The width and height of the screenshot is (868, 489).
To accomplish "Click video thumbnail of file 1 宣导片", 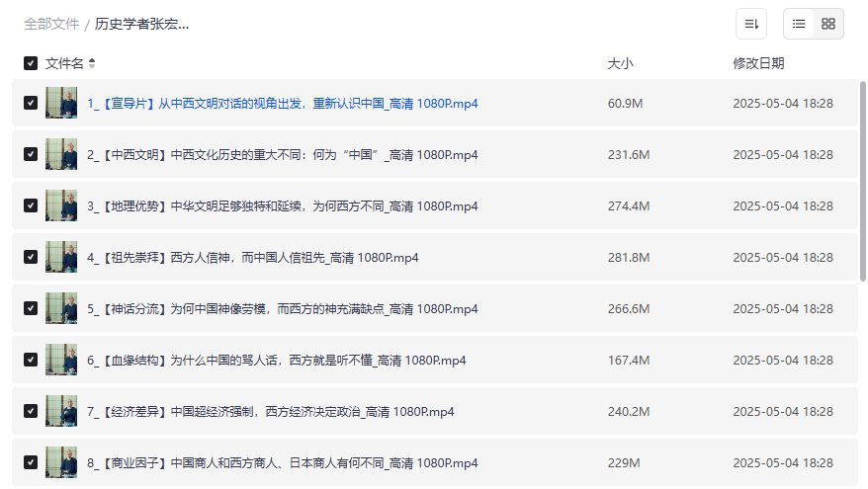I will point(61,103).
